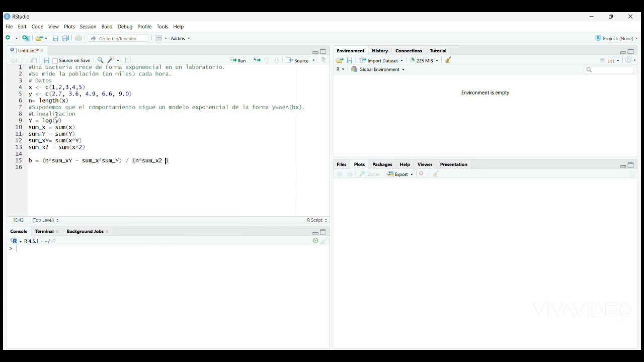Minimize the console pane
The height and width of the screenshot is (362, 644).
(315, 232)
